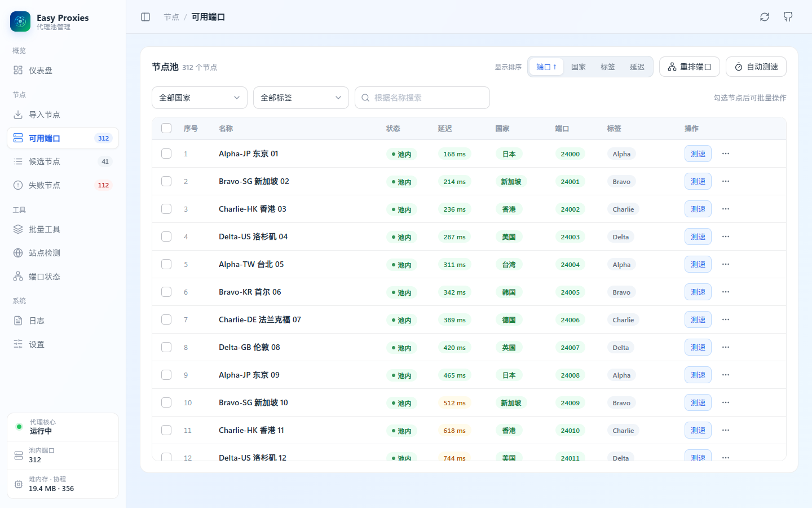Image resolution: width=812 pixels, height=508 pixels.
Task: Select all nodes with header checkbox
Action: point(166,128)
